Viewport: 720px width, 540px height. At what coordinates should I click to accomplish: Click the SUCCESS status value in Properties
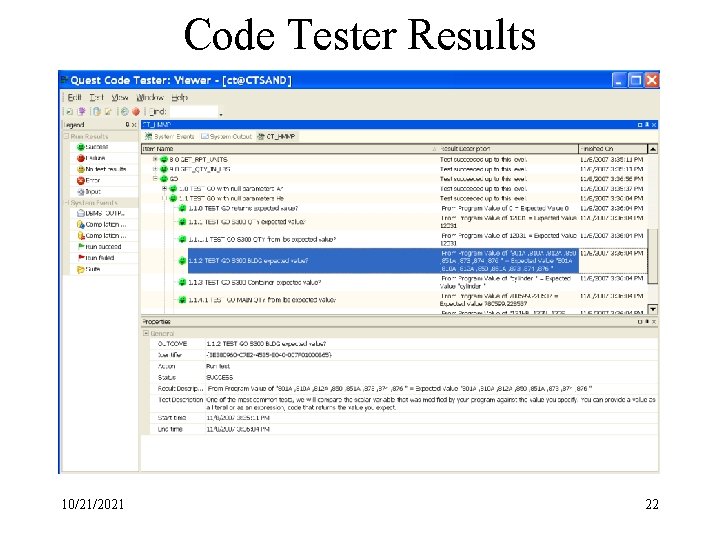coord(219,377)
